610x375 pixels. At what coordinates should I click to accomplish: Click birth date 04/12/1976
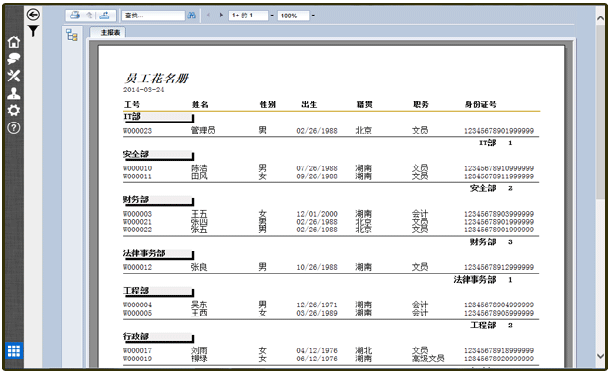tap(317, 350)
